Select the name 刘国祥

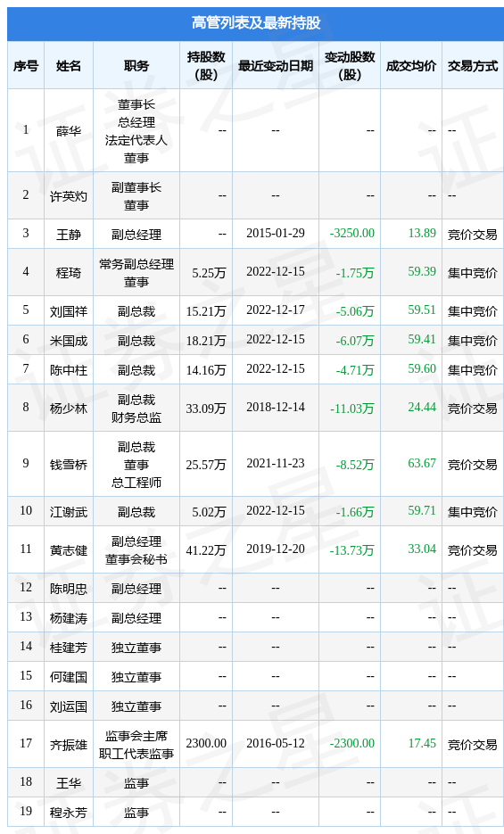69,311
